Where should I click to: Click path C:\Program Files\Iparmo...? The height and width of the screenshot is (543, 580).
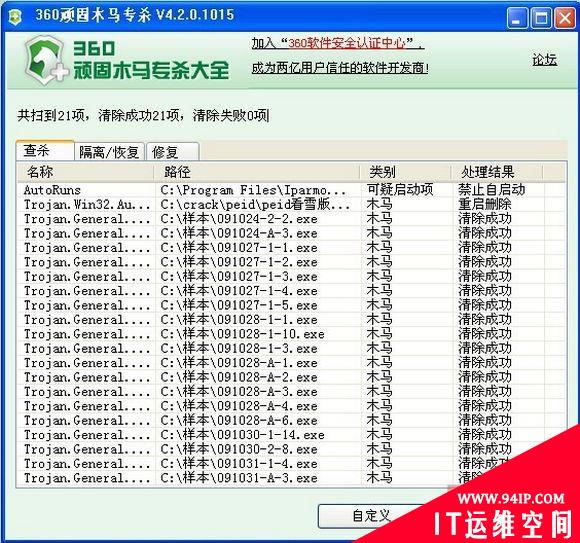(253, 190)
